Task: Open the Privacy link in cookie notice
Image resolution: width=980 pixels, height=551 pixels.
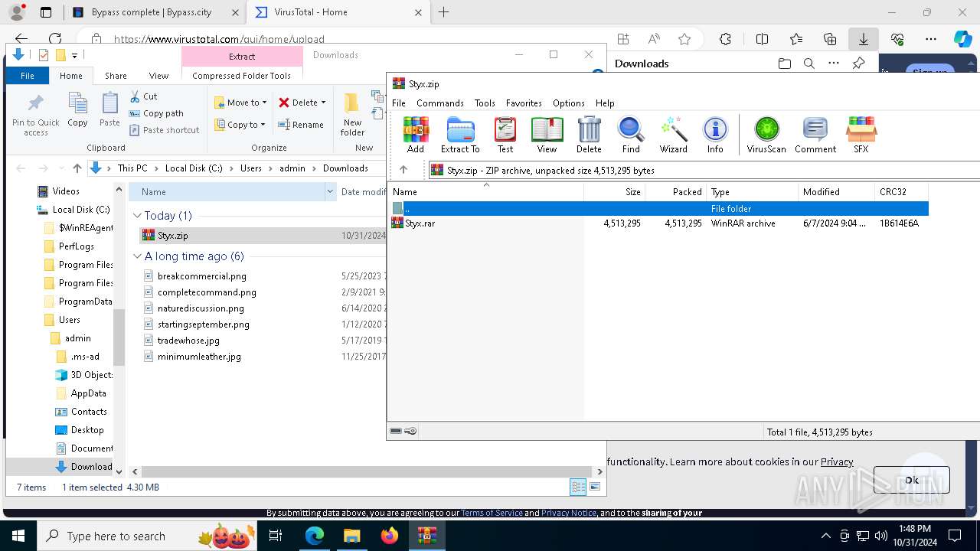Action: [x=837, y=461]
